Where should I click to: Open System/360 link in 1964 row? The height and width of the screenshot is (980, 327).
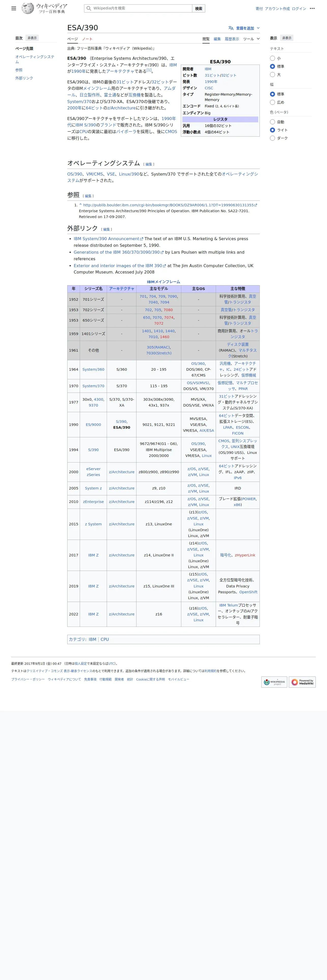point(93,369)
